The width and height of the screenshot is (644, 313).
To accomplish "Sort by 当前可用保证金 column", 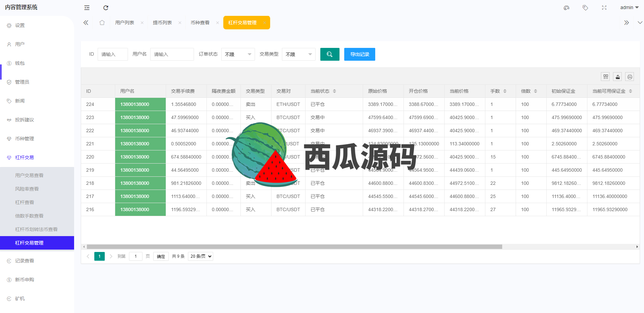I will 631,91.
